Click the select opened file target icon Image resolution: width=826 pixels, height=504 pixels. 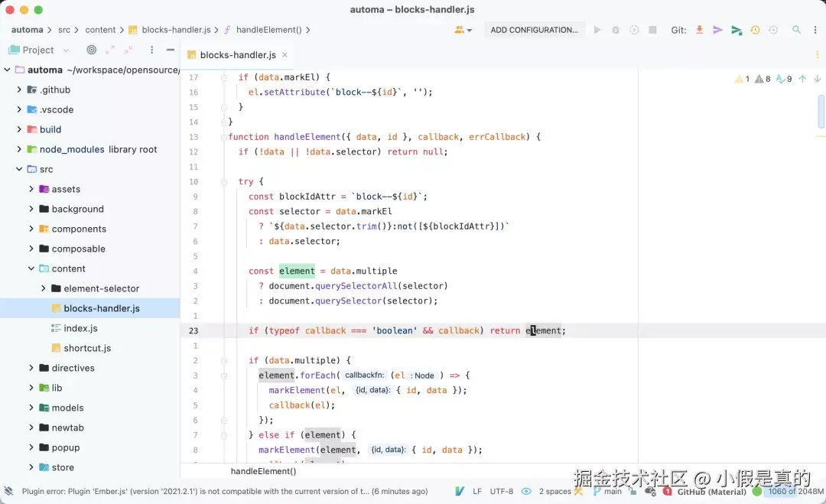pos(92,50)
